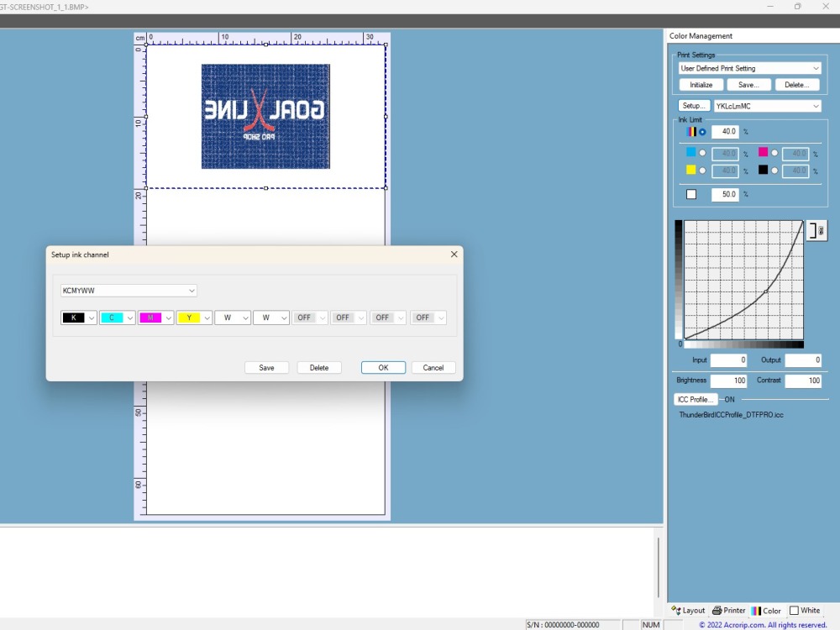Switch to the Printer tab
This screenshot has height=630, width=840.
point(728,610)
